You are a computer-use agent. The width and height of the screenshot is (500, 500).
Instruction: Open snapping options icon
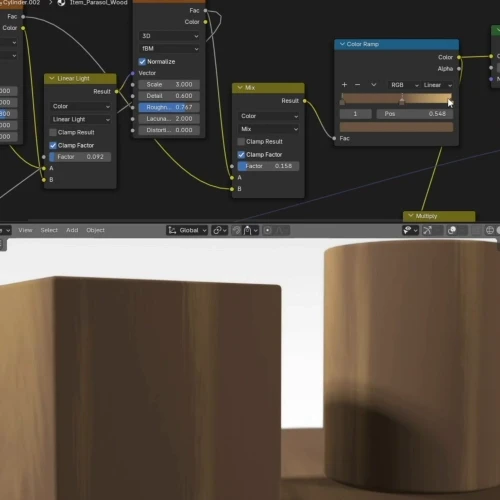point(251,230)
